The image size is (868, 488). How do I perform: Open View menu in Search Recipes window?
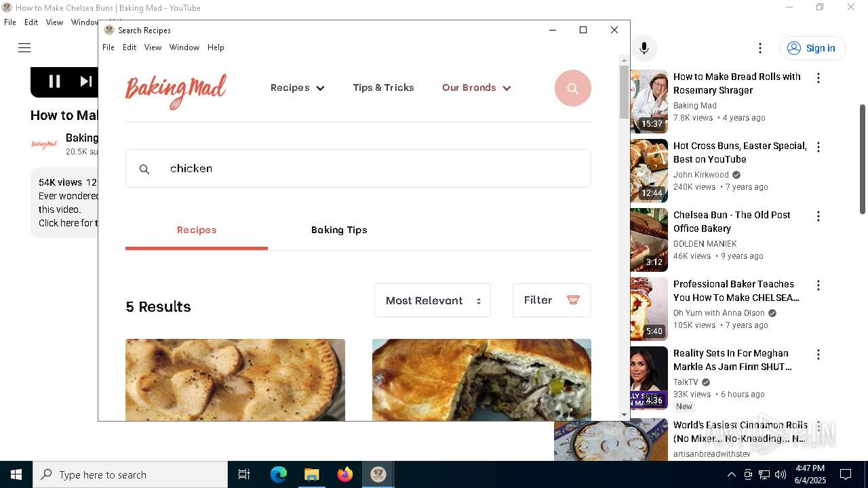153,47
